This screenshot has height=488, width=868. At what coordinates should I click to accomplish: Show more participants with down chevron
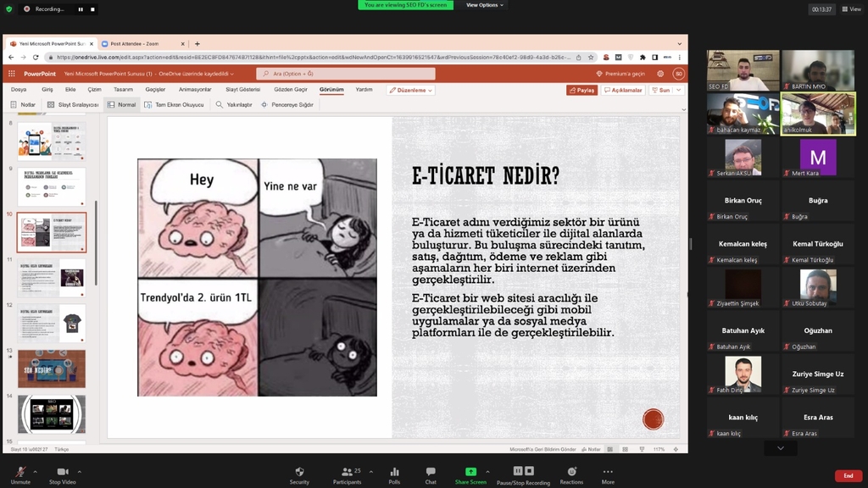pos(781,448)
